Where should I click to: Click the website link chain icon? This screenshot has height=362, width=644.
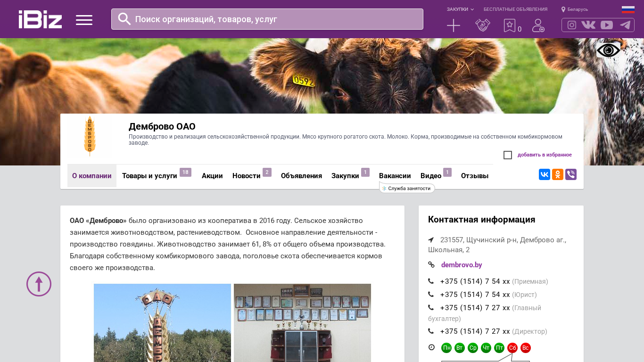coord(431,265)
